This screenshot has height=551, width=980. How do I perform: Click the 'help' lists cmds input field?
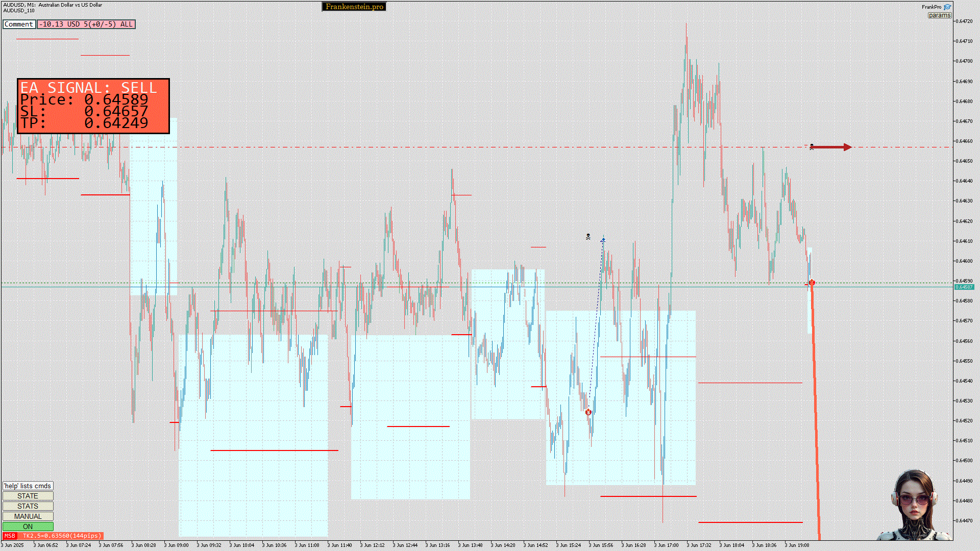pyautogui.click(x=28, y=486)
